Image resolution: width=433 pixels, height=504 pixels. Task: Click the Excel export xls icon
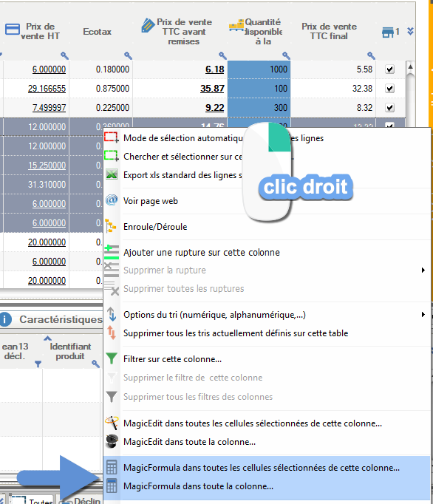(112, 174)
